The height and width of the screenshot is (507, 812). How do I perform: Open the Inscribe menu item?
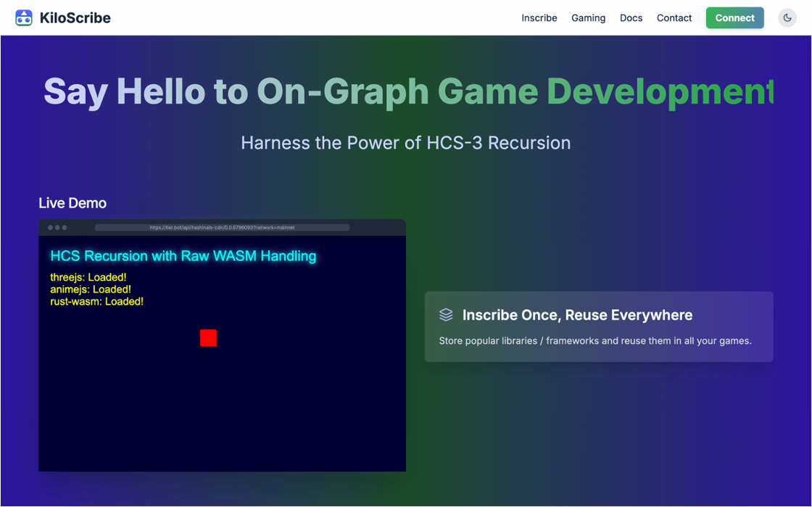click(539, 18)
